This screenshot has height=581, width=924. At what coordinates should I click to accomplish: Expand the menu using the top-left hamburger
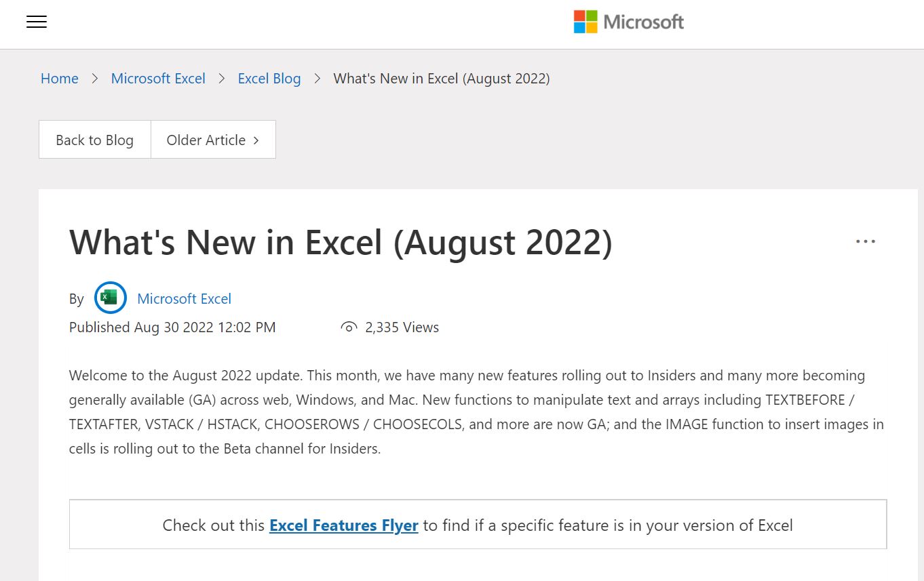pos(36,22)
